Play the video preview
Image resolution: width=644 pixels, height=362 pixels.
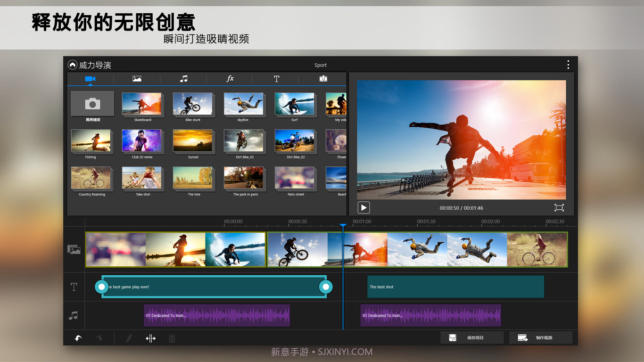(x=363, y=207)
